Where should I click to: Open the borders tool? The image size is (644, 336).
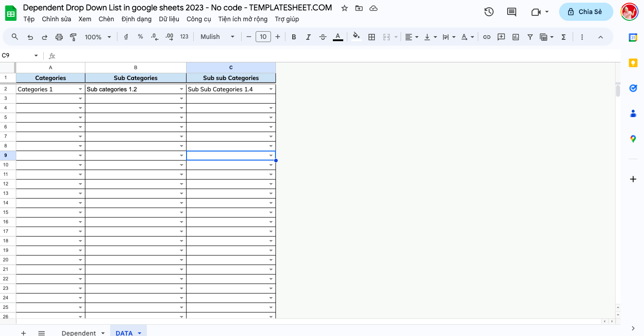[372, 37]
